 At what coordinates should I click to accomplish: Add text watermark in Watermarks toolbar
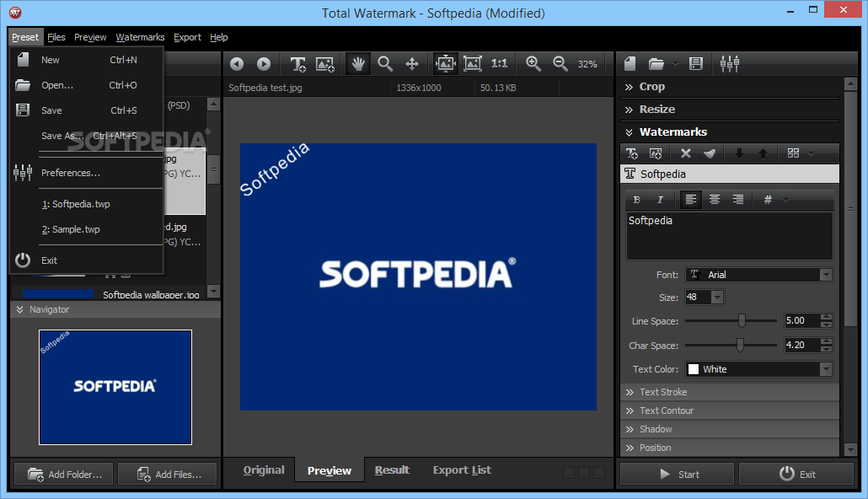(x=632, y=153)
